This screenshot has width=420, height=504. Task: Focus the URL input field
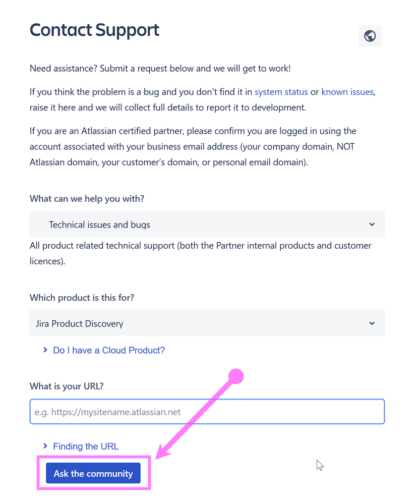point(207,412)
